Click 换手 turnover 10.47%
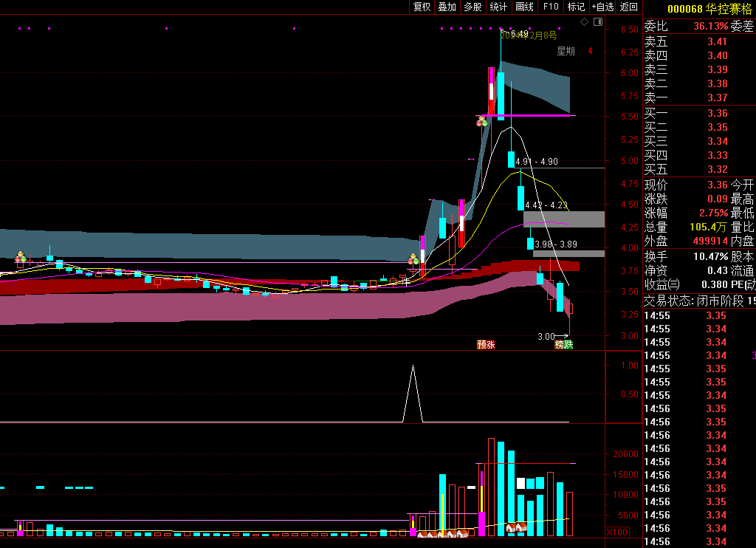756x548 pixels. (711, 256)
